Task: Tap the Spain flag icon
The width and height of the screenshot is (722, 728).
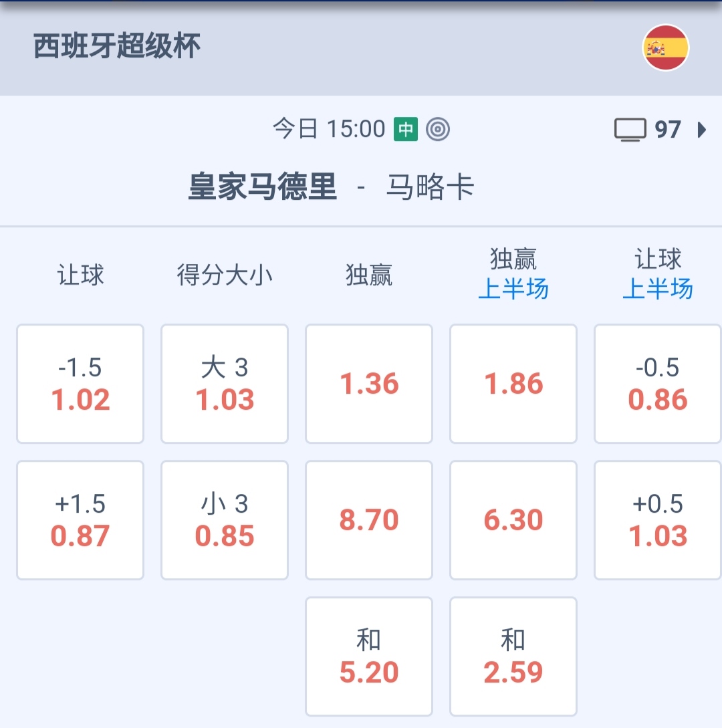Action: tap(665, 48)
